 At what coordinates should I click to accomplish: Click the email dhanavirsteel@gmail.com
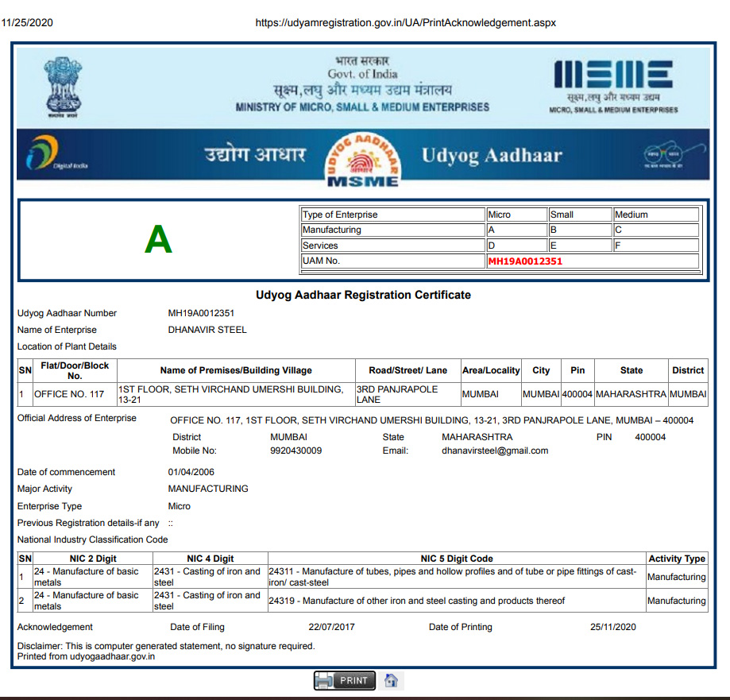tap(494, 451)
